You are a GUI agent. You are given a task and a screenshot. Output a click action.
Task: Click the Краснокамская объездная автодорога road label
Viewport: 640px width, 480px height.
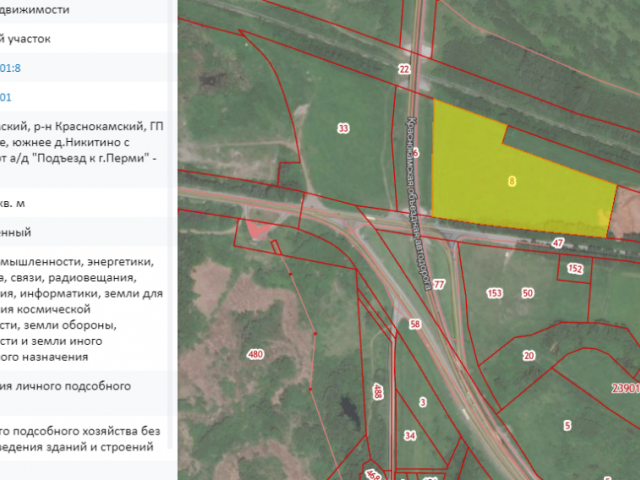point(419,203)
